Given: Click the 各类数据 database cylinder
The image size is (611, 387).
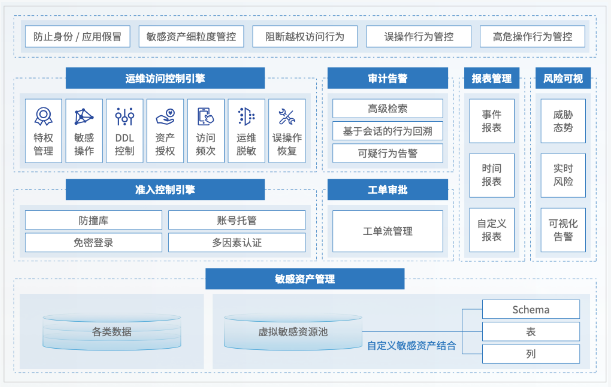Looking at the screenshot, I should click(x=111, y=331).
